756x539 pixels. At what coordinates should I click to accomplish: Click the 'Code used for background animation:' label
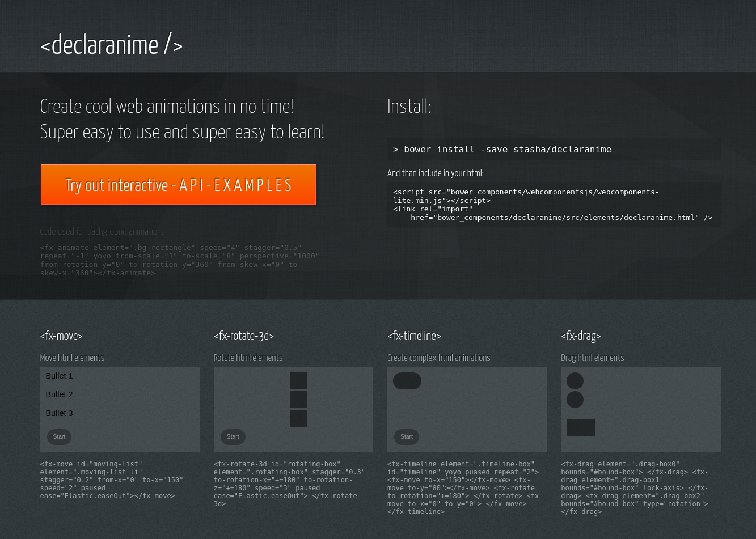pyautogui.click(x=102, y=231)
